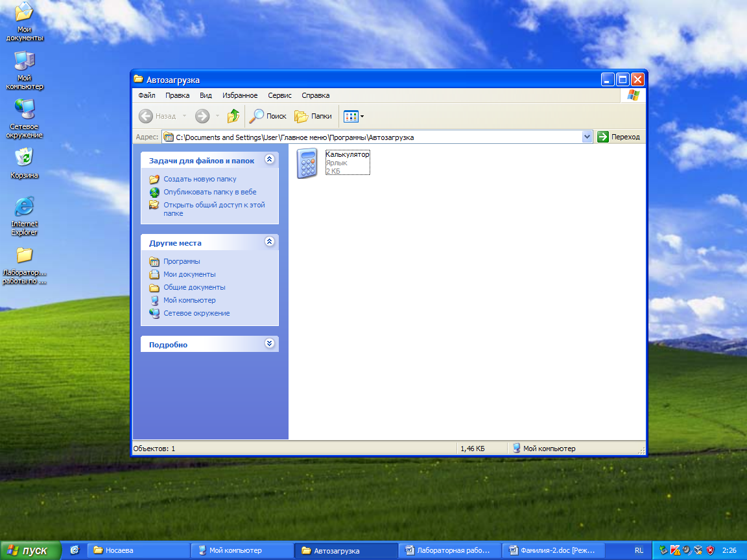Open the Сервис menu
The height and width of the screenshot is (560, 747).
[279, 95]
